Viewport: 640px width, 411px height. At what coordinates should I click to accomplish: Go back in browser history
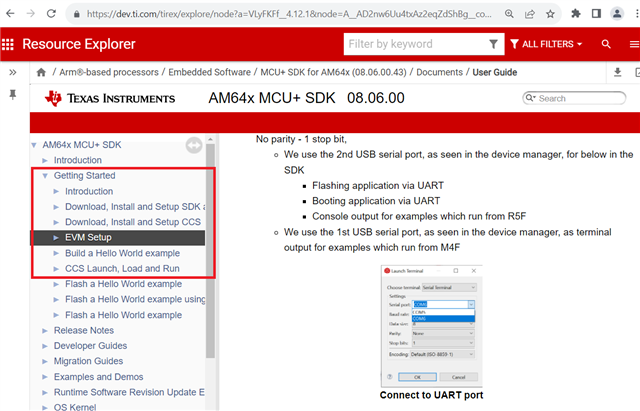[10, 13]
